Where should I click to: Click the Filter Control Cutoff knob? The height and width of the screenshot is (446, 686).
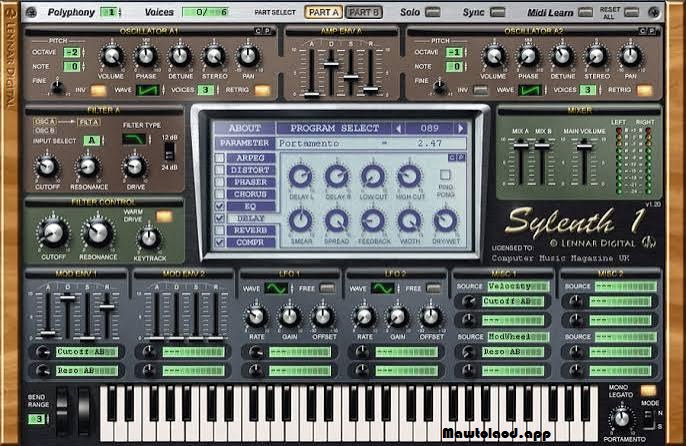[x=54, y=233]
